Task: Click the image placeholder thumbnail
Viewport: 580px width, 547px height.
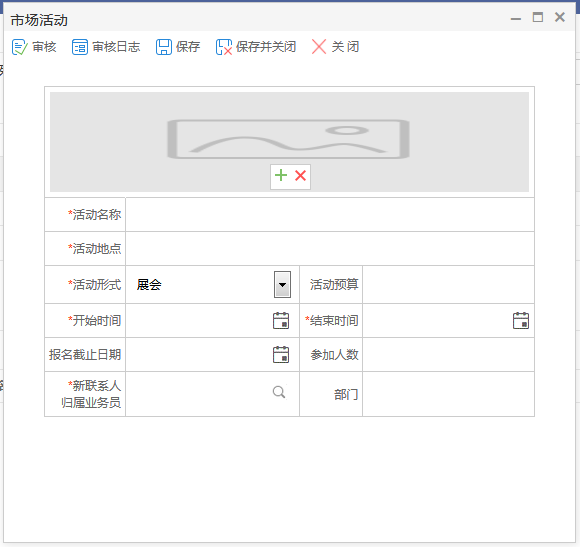Action: pyautogui.click(x=289, y=139)
